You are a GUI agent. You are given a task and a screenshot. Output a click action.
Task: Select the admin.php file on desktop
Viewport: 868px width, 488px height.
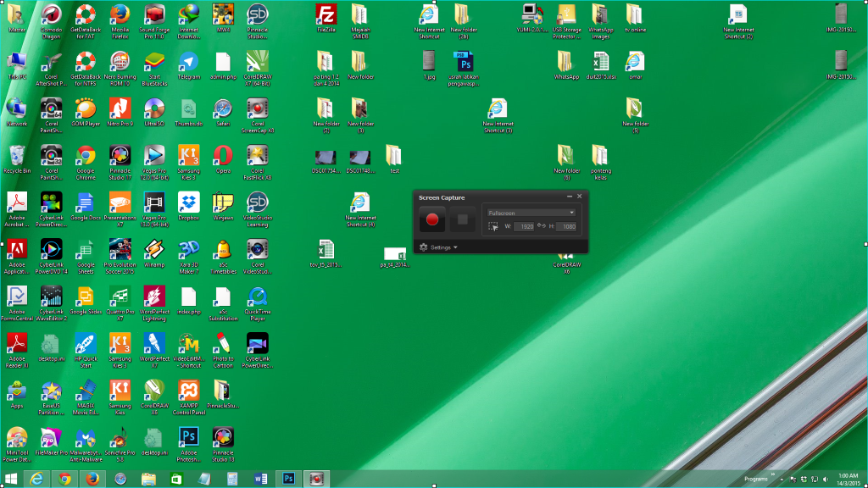223,66
